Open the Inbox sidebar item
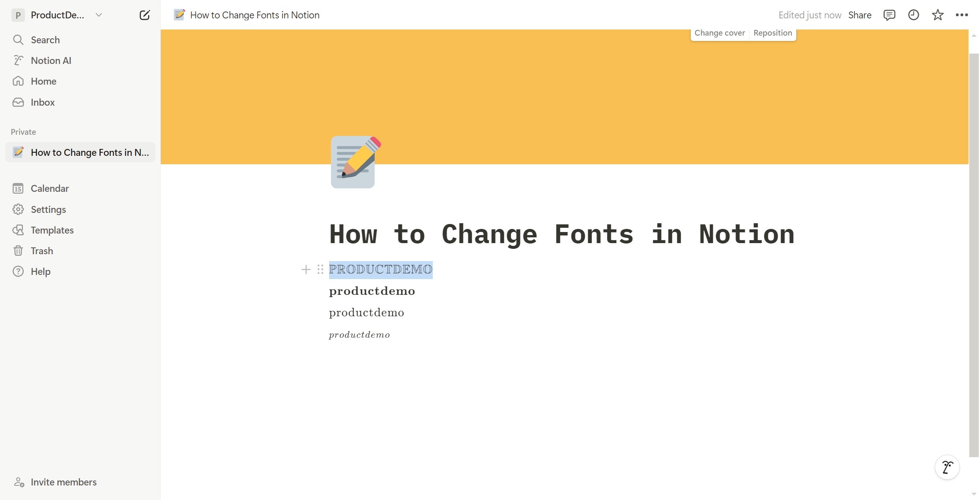Screen dimensions: 980x500 [x=80, y=102]
